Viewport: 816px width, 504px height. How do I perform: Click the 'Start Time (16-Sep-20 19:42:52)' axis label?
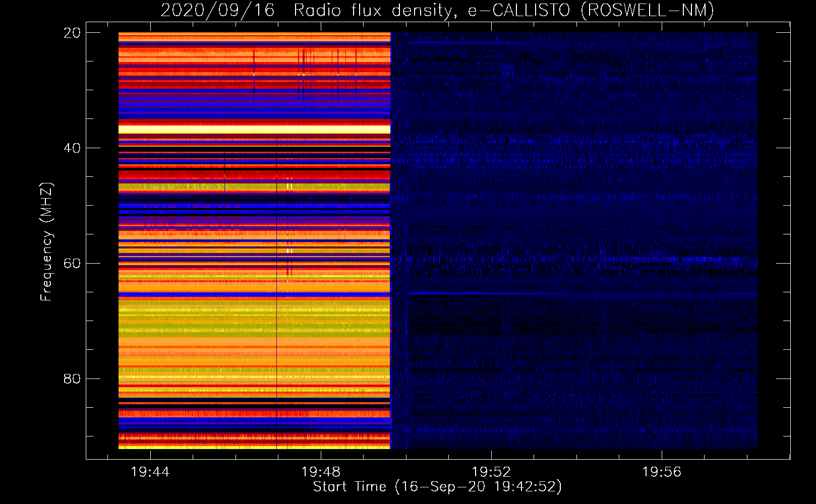pos(437,487)
